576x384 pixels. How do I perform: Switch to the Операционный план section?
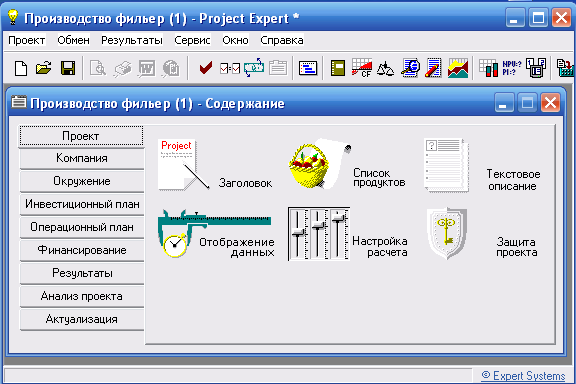[82, 227]
